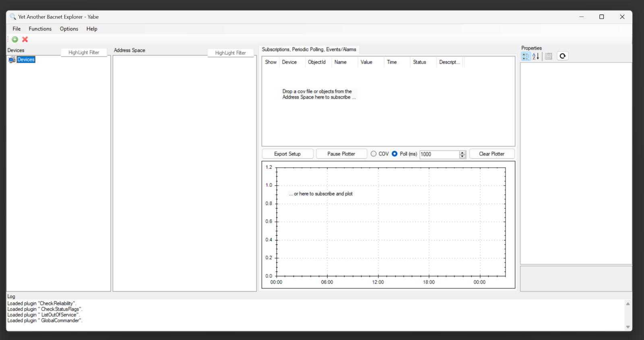Select the Poll (ms) radio button

click(394, 154)
